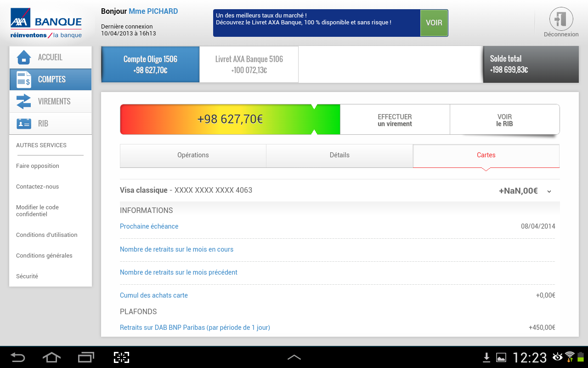Open Conditions d'utilisation link

tap(46, 235)
